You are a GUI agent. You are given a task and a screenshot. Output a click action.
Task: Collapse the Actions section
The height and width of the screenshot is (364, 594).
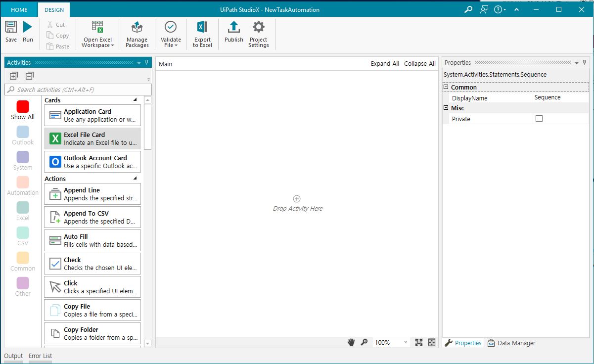coord(136,179)
